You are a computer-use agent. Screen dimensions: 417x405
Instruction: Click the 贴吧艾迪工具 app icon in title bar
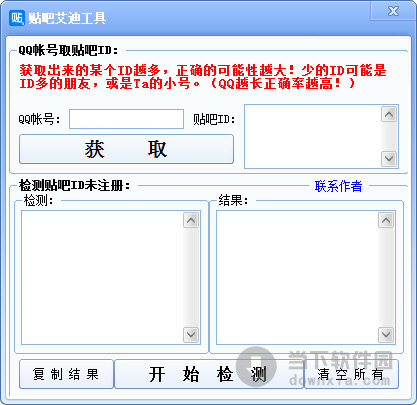[17, 18]
